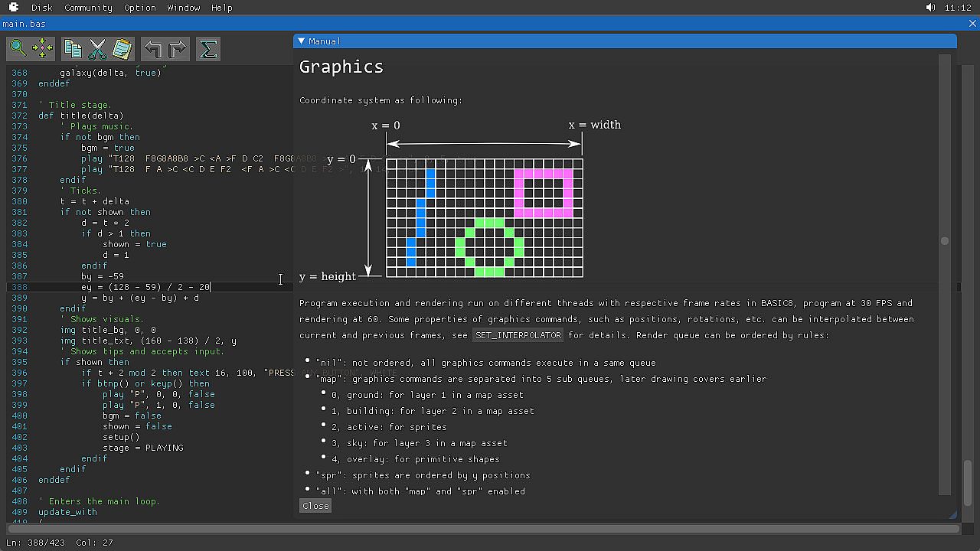The width and height of the screenshot is (980, 551).
Task: Click the magnifier Find icon in toolbar
Action: [18, 49]
